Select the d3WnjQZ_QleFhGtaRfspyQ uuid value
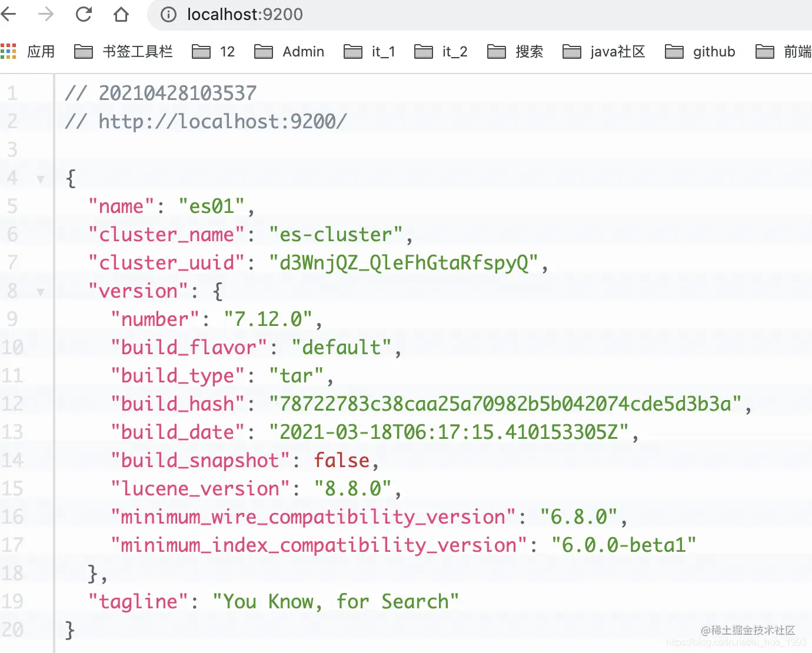The image size is (812, 653). click(x=404, y=263)
